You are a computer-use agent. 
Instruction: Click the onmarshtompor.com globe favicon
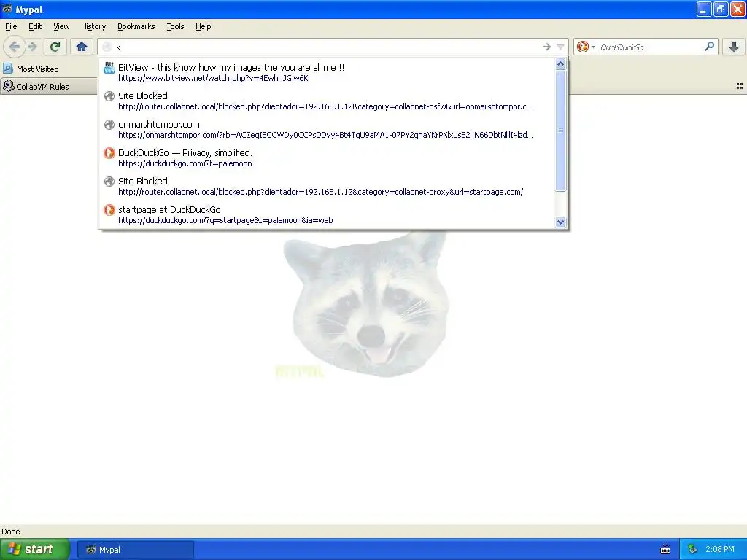tap(109, 125)
